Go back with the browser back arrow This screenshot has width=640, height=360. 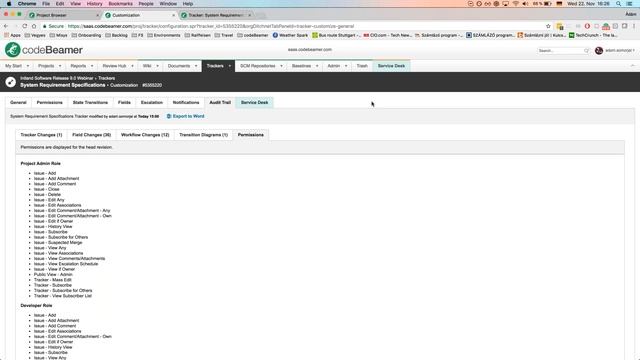tap(6, 26)
